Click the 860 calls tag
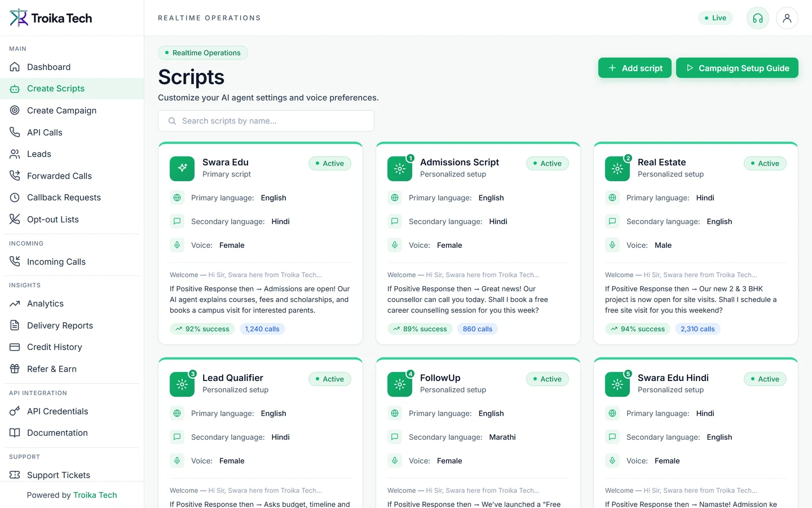This screenshot has width=812, height=508. [478, 329]
